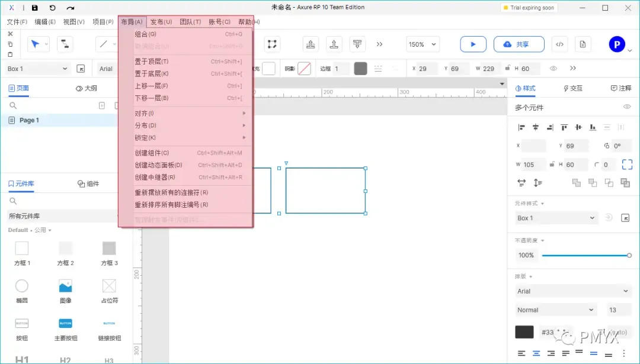This screenshot has width=640, height=364.
Task: Apply the exclude shapes boolean icon
Action: click(625, 183)
